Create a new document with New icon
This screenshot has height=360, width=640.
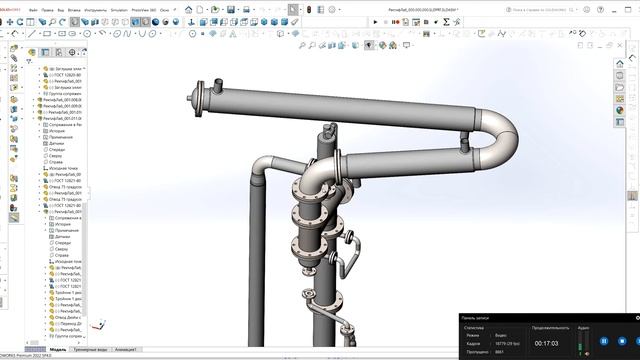[x=200, y=9]
